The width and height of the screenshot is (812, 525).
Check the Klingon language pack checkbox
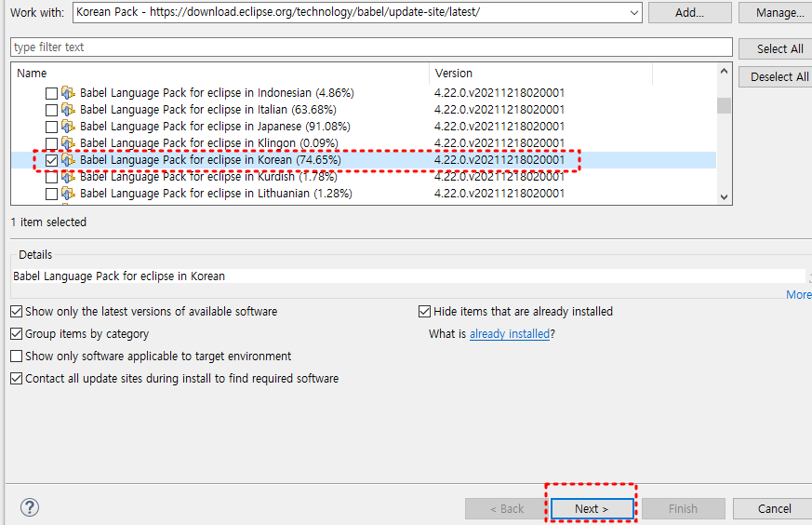pos(51,143)
